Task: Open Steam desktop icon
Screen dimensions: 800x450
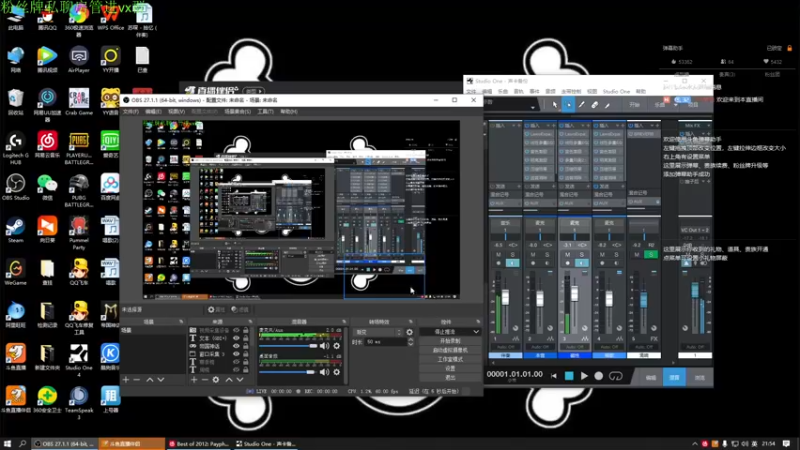Action: (x=15, y=230)
